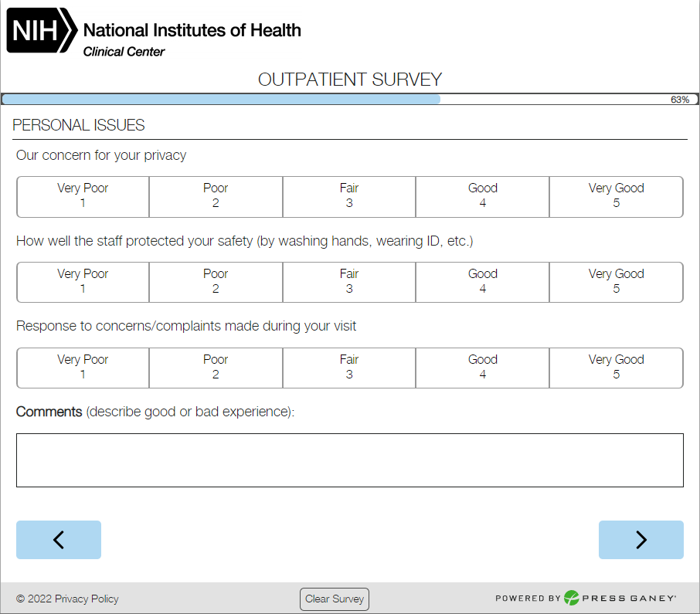Rate staff safety protection as Good 4
The width and height of the screenshot is (700, 614).
pos(483,282)
